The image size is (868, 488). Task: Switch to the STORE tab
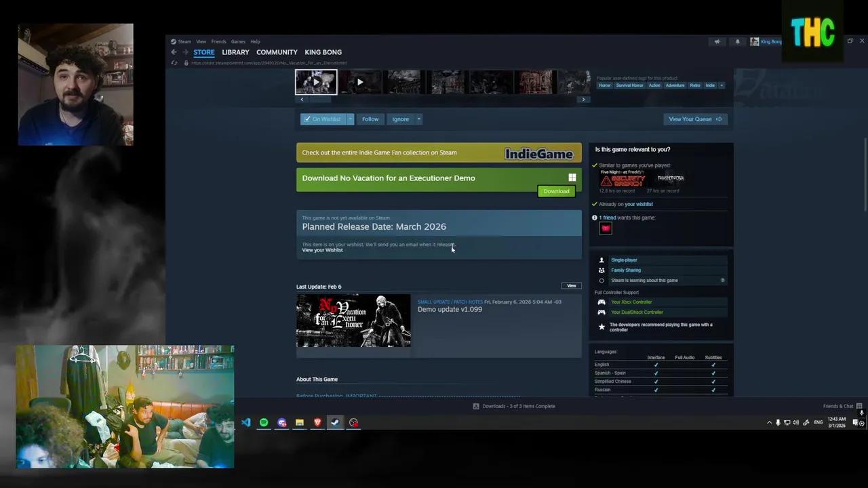[x=204, y=52]
